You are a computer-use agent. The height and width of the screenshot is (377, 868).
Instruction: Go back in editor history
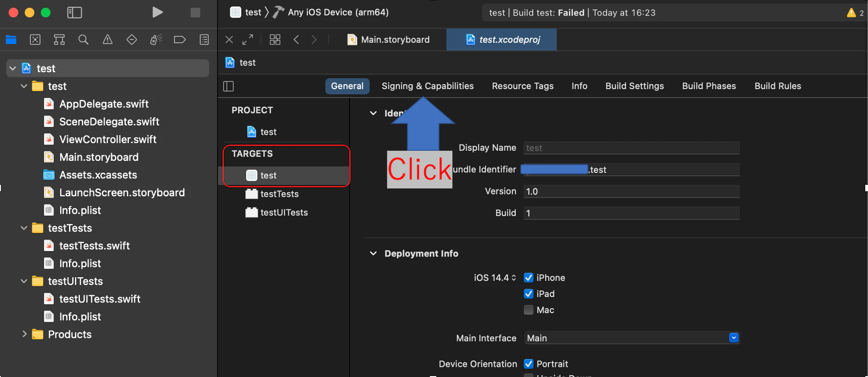pyautogui.click(x=296, y=40)
